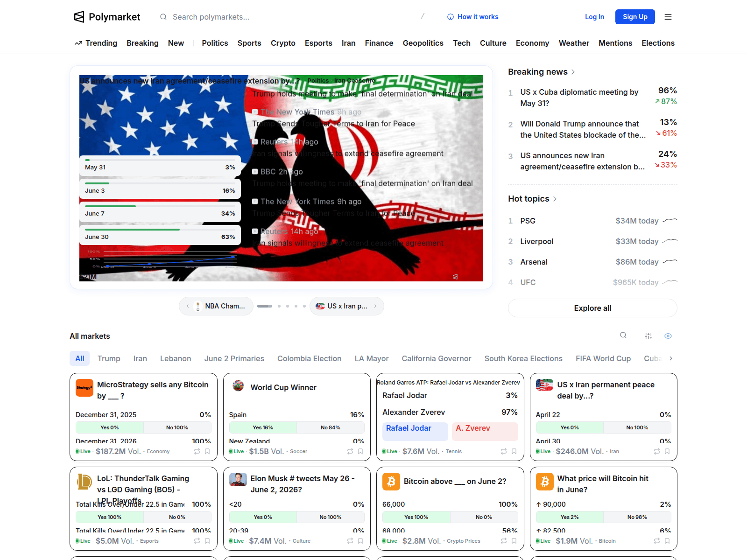Open the Politics category menu
Screen dimensions: 747x560
[215, 43]
